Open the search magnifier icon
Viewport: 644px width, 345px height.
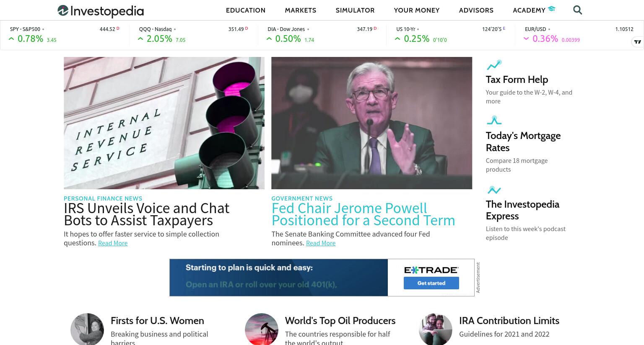tap(577, 10)
